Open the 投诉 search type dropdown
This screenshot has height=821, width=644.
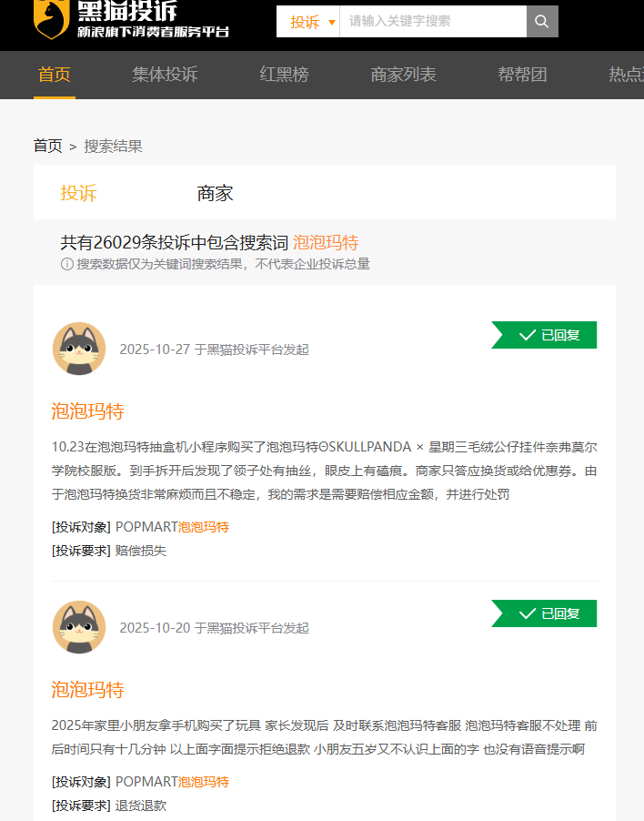tap(308, 22)
